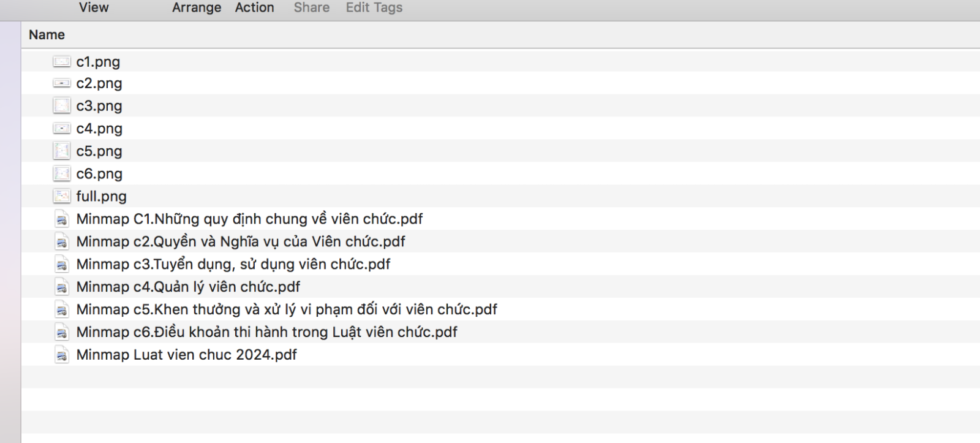The width and height of the screenshot is (980, 443).
Task: Click the c3.png thumbnail icon
Action: [x=61, y=106]
